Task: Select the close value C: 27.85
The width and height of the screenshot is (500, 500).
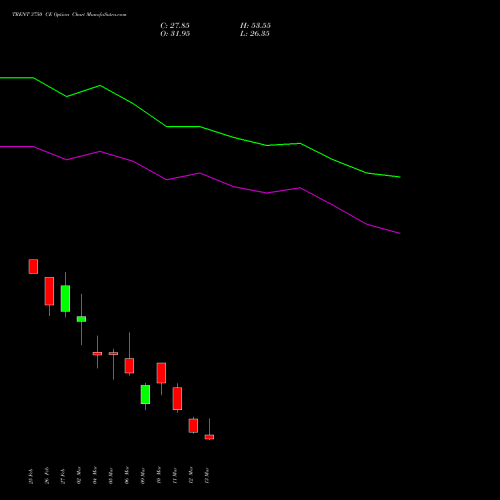Action: point(175,26)
